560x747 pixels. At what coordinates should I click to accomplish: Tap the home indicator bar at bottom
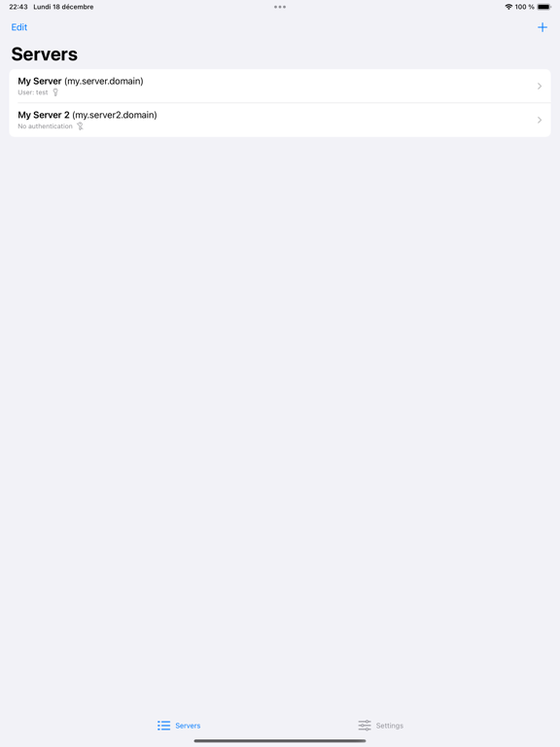click(x=280, y=741)
